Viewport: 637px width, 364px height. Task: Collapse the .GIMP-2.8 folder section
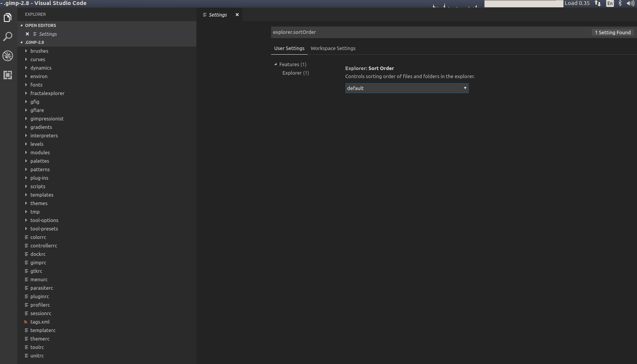coord(107,42)
